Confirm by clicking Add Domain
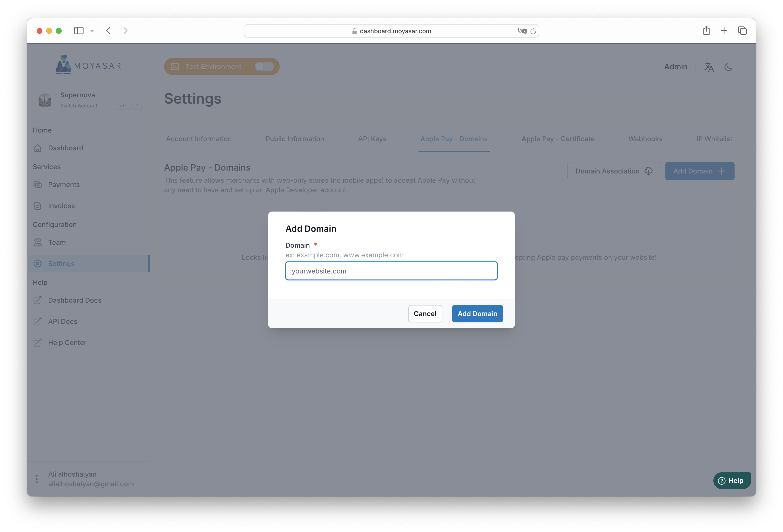 (x=477, y=313)
